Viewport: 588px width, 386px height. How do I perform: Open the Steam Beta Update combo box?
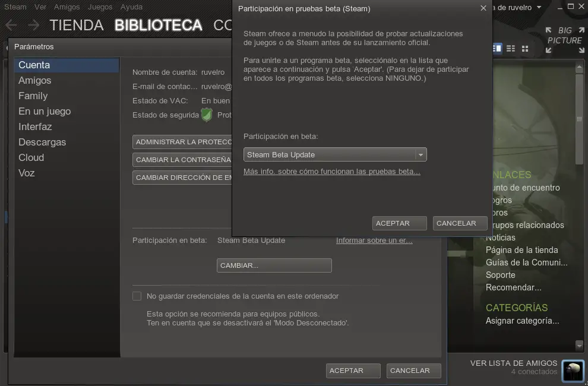pyautogui.click(x=335, y=154)
